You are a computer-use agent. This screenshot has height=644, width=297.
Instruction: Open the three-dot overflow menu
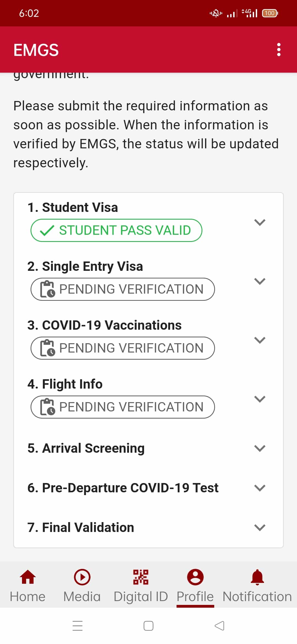click(x=279, y=50)
